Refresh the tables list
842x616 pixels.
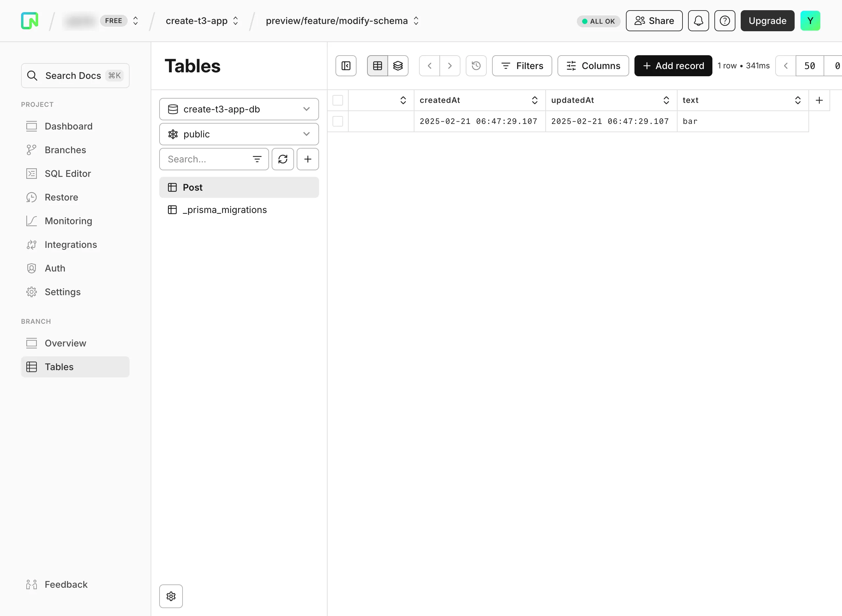point(283,159)
